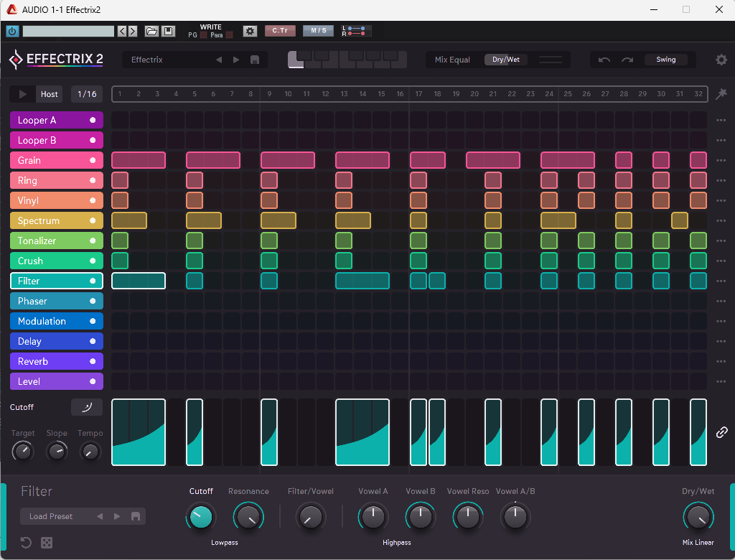
Task: Save Effectrix preset with disk icon
Action: pyautogui.click(x=255, y=60)
